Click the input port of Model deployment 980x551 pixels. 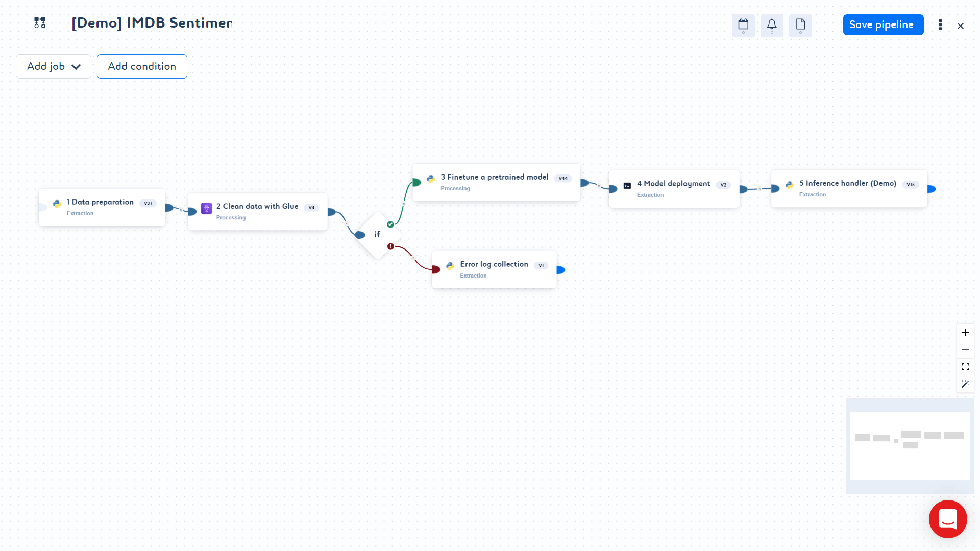[x=613, y=189]
